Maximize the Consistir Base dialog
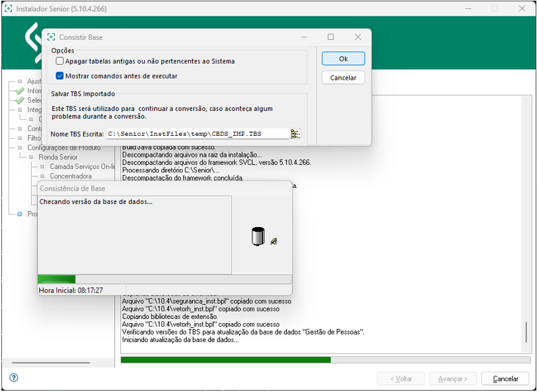The width and height of the screenshot is (537, 392). (x=331, y=36)
